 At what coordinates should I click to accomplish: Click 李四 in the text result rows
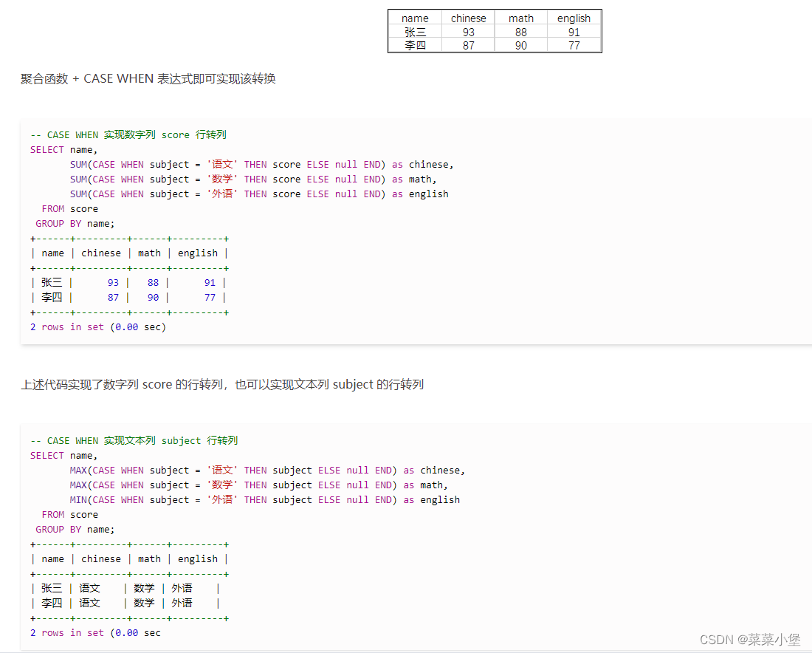[52, 603]
